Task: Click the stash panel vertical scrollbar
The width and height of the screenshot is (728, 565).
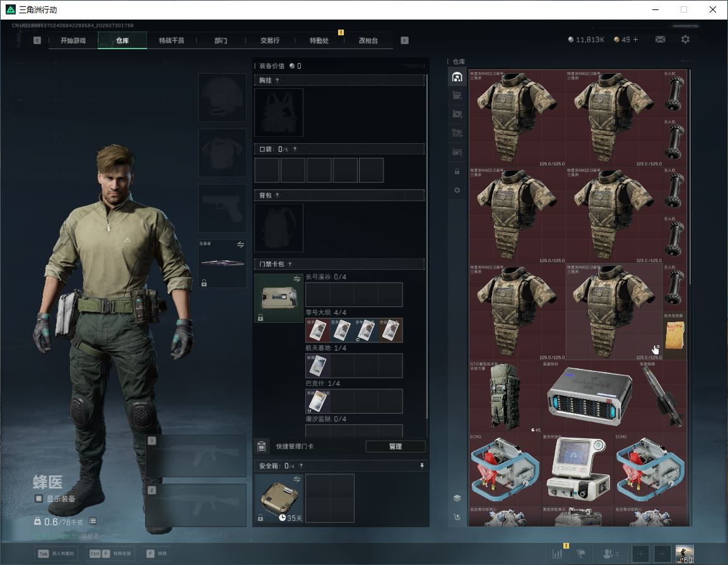Action: (x=690, y=177)
